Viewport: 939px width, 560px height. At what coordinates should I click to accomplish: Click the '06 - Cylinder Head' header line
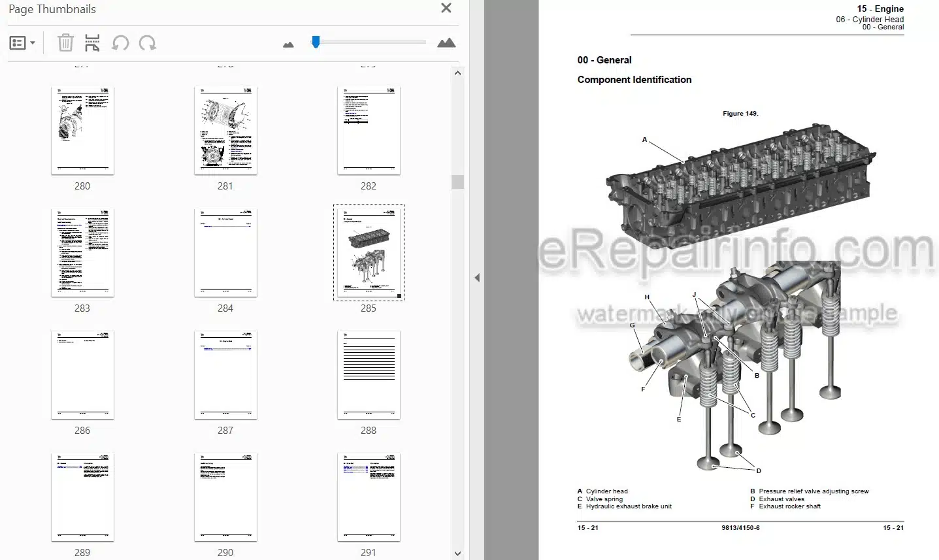(870, 20)
